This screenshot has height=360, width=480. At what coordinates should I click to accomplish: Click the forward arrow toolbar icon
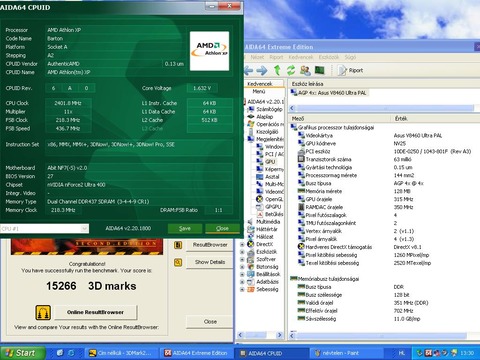click(x=262, y=70)
